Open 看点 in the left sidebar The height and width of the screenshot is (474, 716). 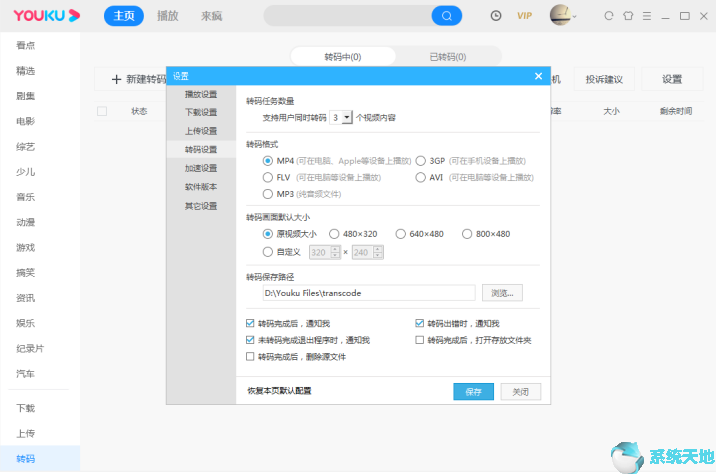(26, 45)
